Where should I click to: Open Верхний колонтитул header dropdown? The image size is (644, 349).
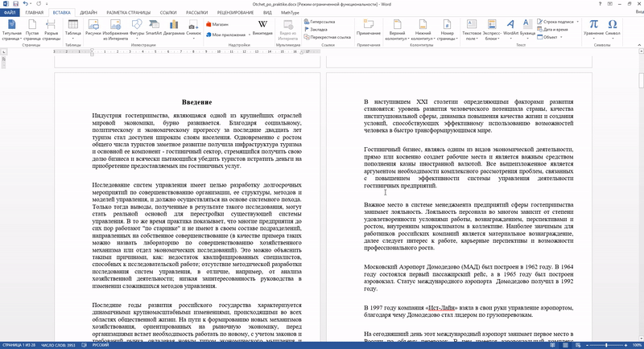(x=397, y=29)
